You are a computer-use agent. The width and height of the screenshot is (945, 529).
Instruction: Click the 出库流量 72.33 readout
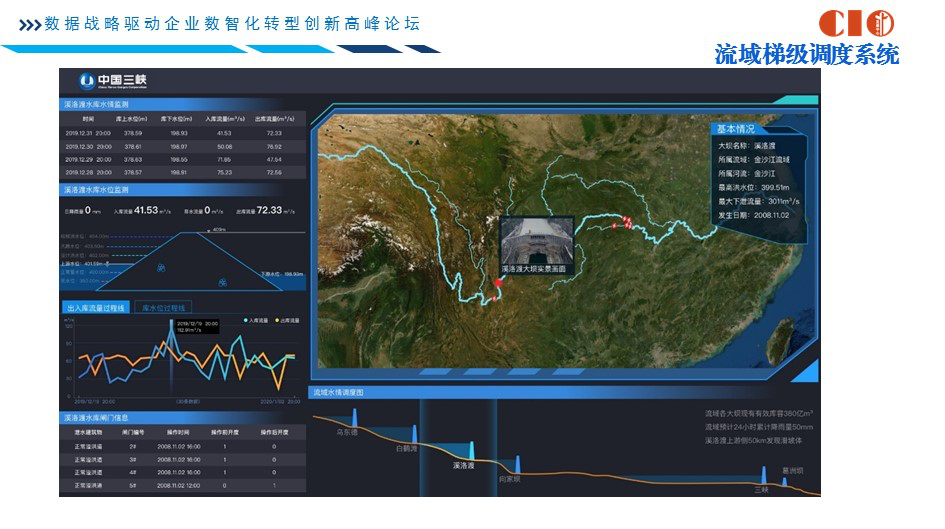266,210
